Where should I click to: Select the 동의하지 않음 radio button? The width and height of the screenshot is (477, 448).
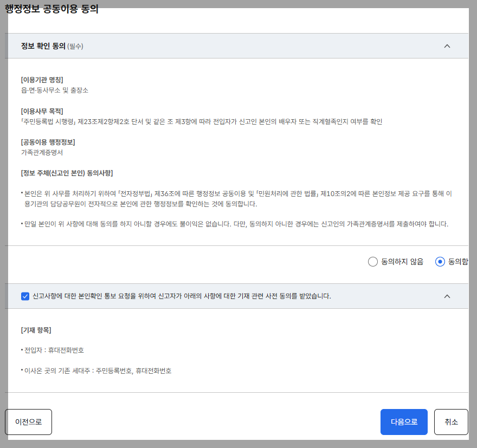tap(373, 262)
